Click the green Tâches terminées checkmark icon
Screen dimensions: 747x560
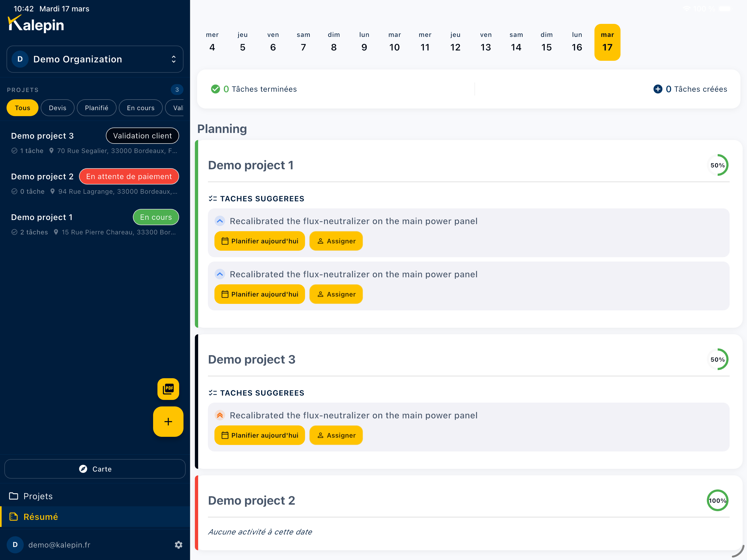(x=215, y=89)
